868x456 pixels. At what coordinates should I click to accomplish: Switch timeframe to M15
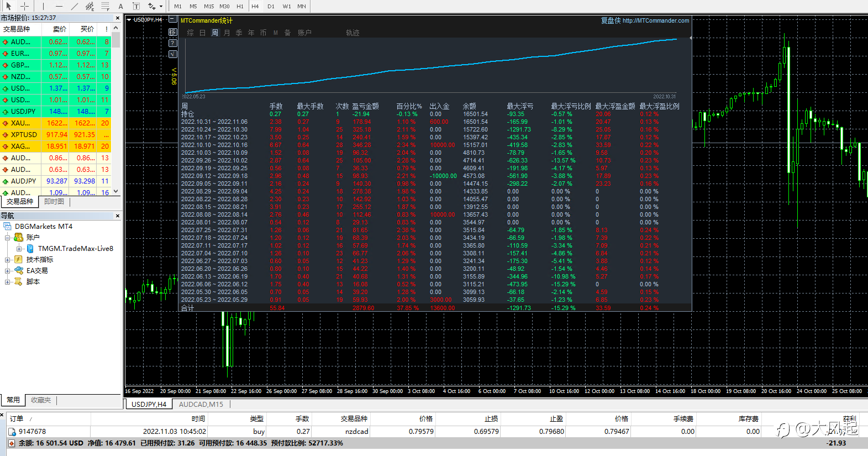[x=209, y=6]
